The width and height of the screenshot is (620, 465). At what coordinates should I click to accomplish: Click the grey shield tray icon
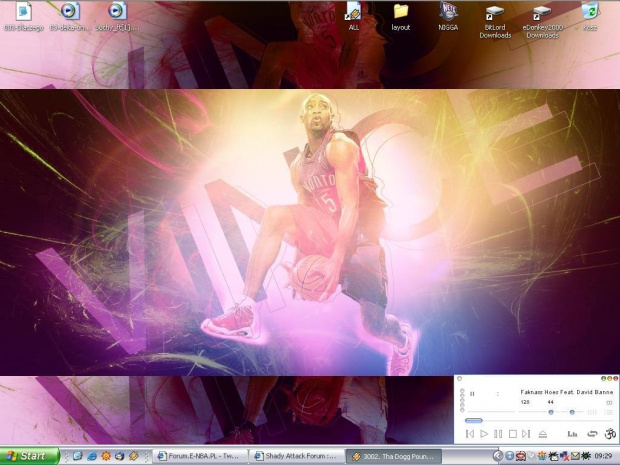(x=532, y=456)
